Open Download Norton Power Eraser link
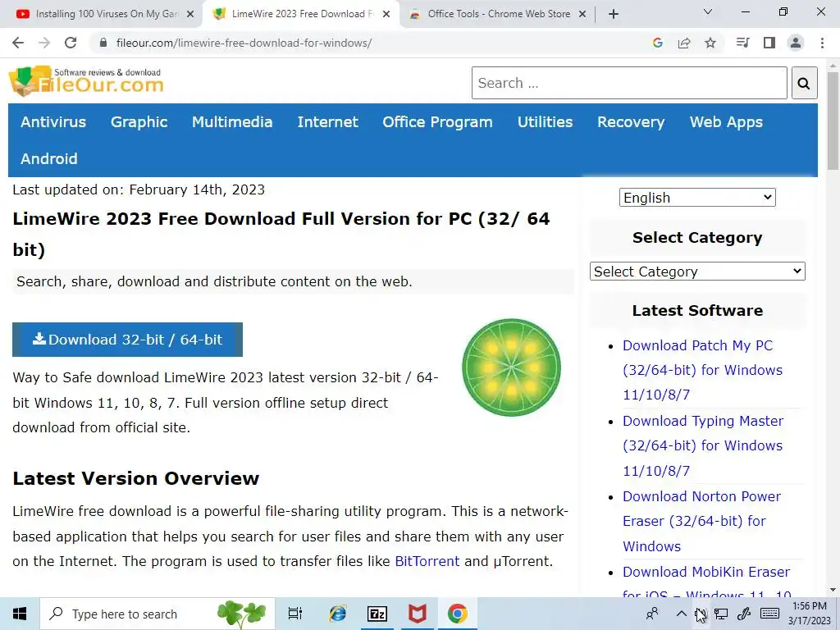This screenshot has height=630, width=840. coord(701,521)
